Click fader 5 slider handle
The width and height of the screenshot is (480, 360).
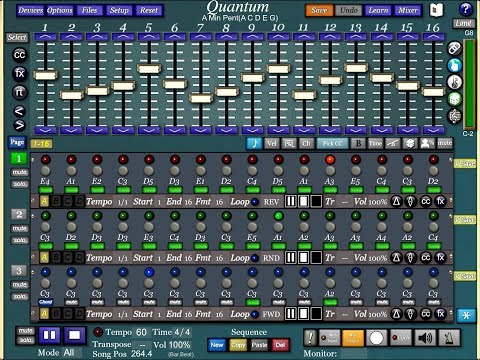point(149,69)
